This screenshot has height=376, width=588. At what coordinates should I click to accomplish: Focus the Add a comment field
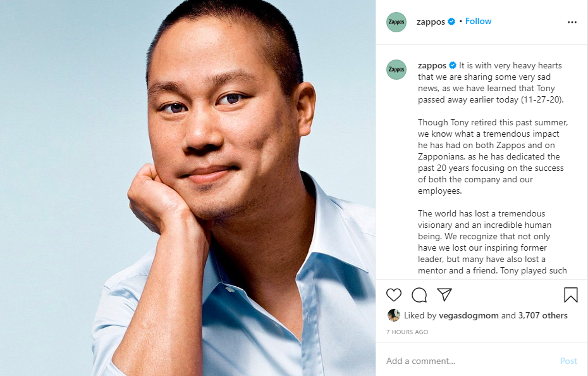[x=468, y=361]
